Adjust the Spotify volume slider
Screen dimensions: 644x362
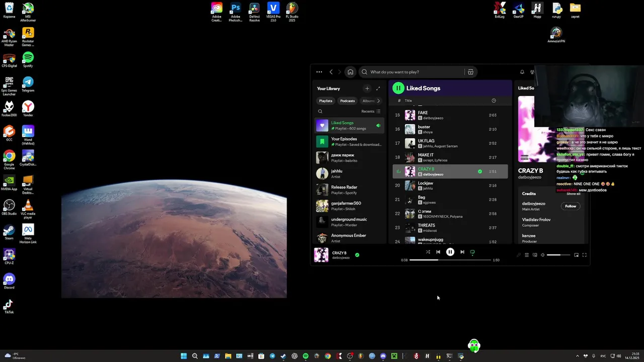coord(558,255)
